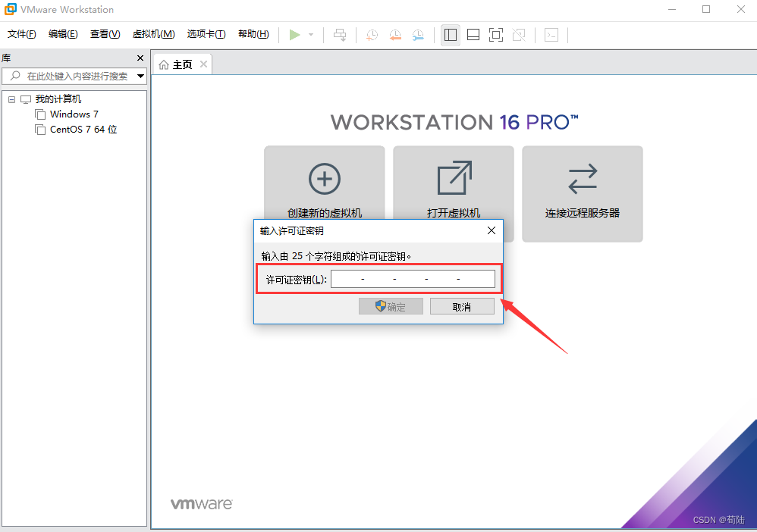Click the 许可证密钥 license key input field

(413, 279)
